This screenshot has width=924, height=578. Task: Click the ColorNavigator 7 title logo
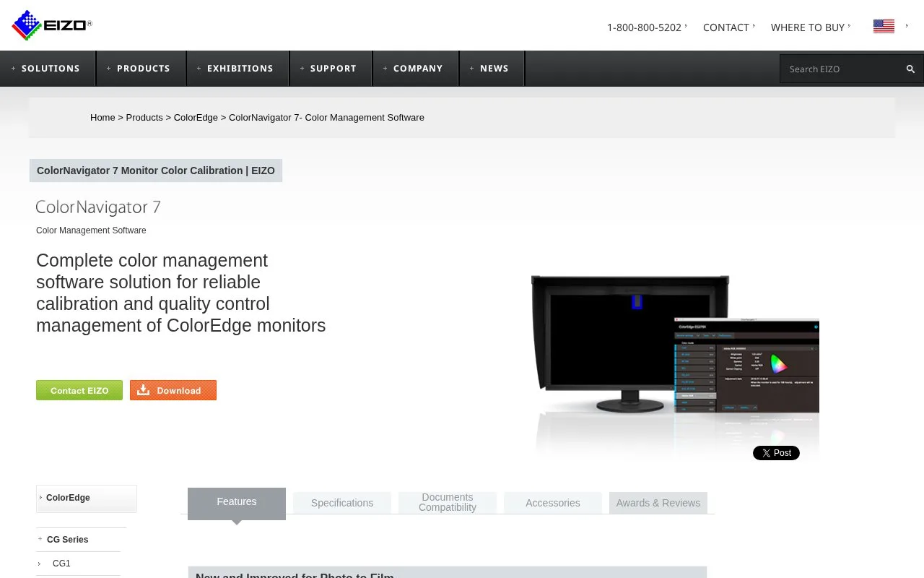pyautogui.click(x=98, y=207)
